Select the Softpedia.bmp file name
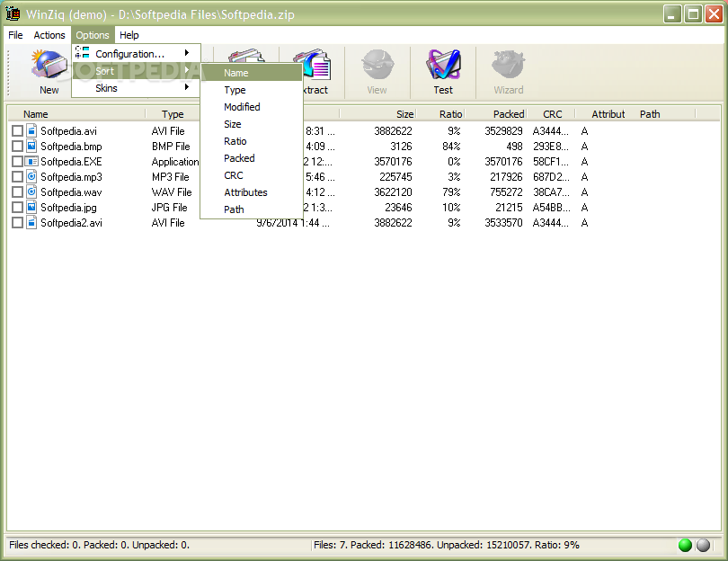 tap(71, 147)
